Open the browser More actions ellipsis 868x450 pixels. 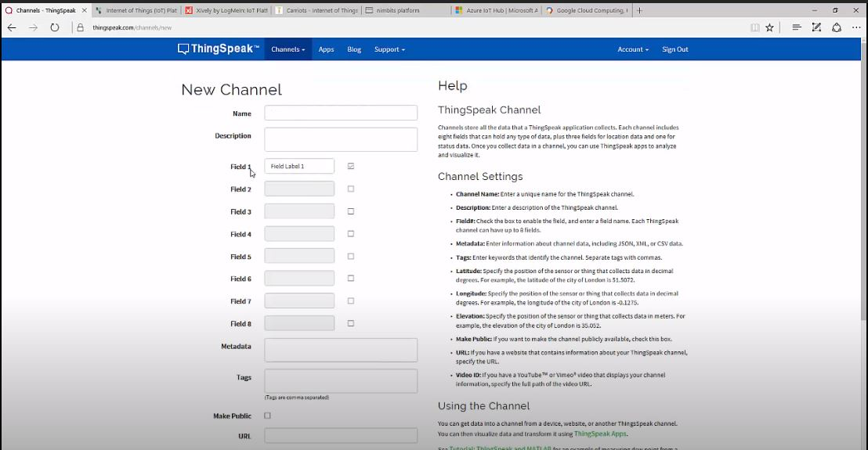tap(856, 27)
